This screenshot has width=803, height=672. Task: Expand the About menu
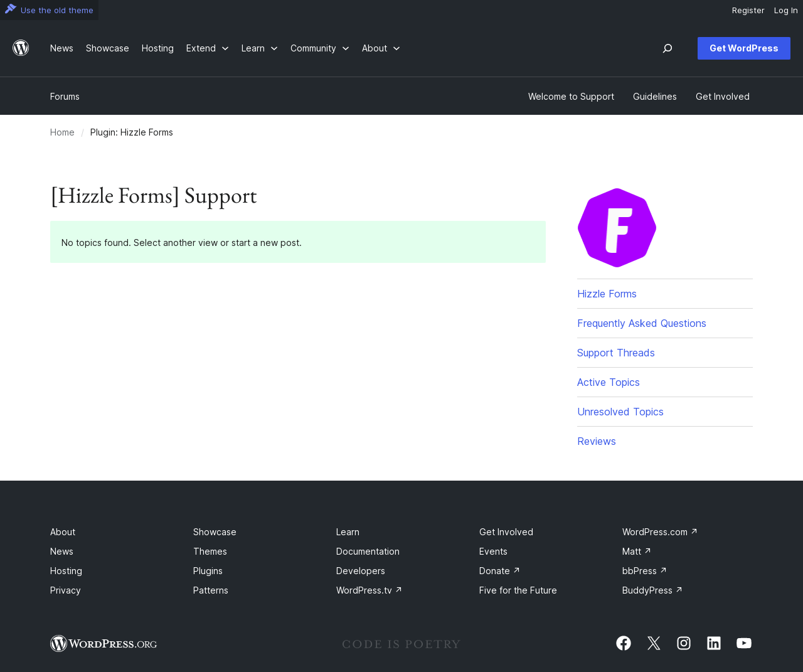point(381,48)
